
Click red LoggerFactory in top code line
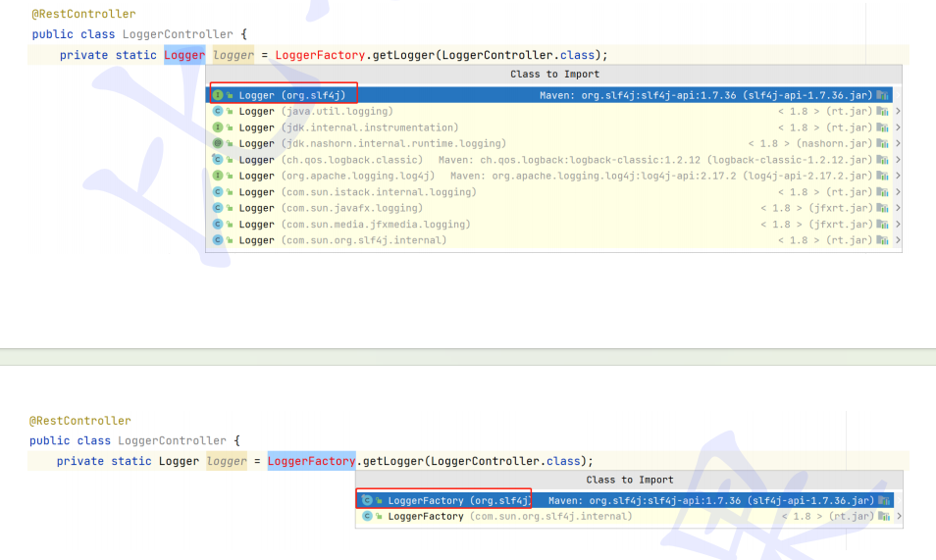click(320, 55)
